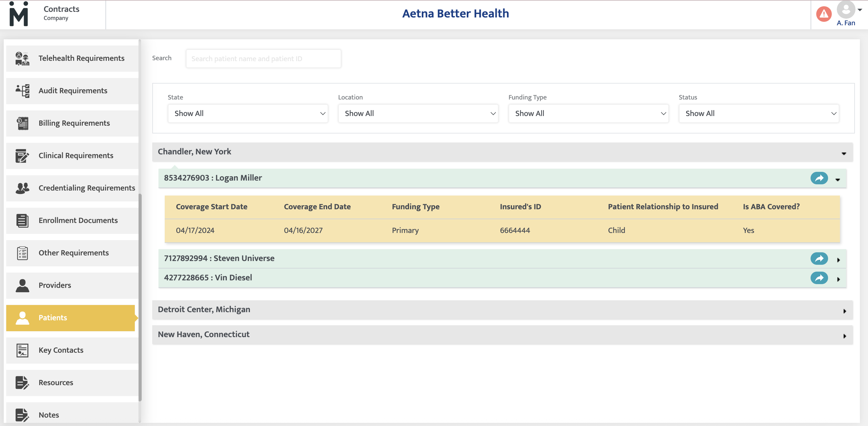Click the Key Contacts icon
The height and width of the screenshot is (426, 868).
click(x=22, y=350)
